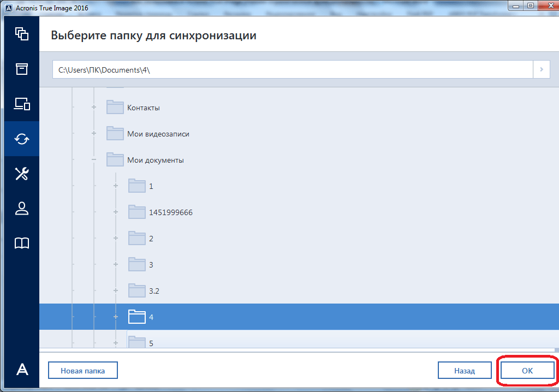
Task: Select folder 3.2 in the tree
Action: pyautogui.click(x=153, y=291)
